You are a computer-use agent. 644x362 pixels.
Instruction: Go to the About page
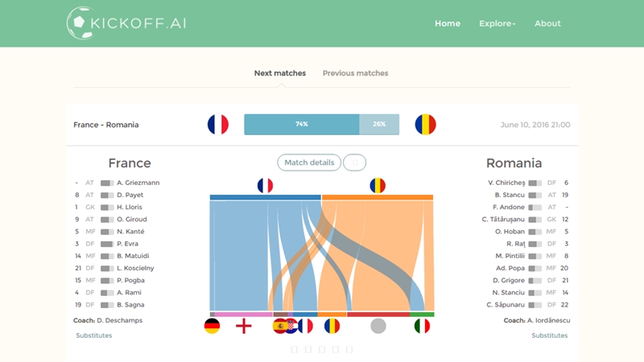pyautogui.click(x=547, y=23)
